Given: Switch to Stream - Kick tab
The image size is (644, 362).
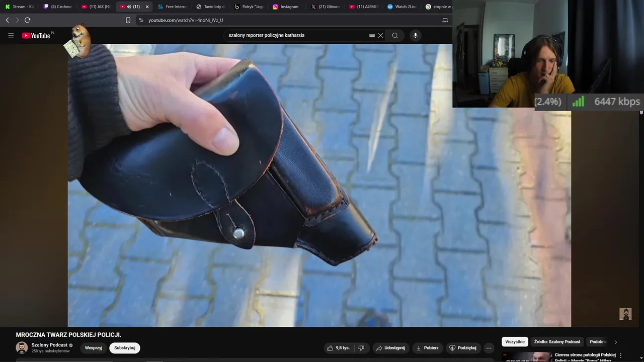Looking at the screenshot, I should 20,7.
